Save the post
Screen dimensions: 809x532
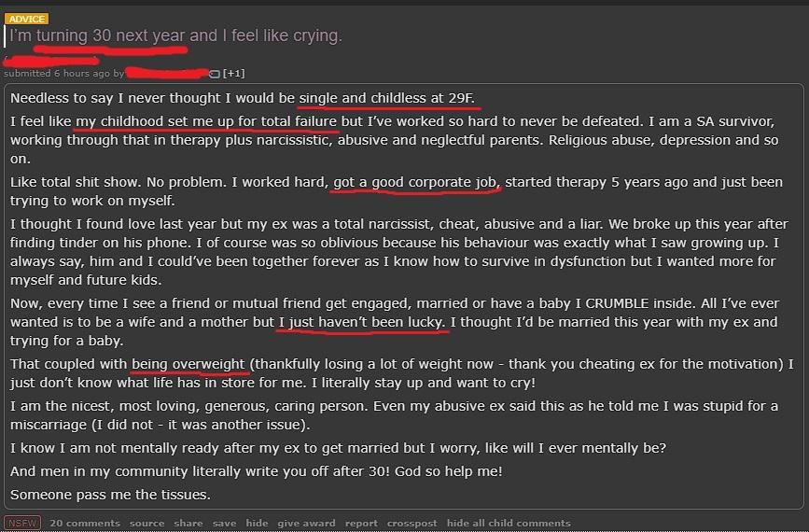[x=224, y=524]
